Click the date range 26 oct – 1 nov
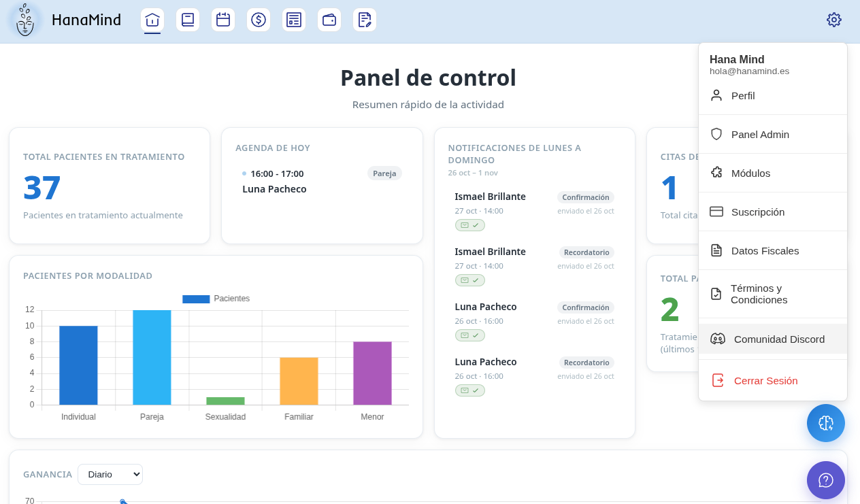The width and height of the screenshot is (860, 504). point(473,173)
